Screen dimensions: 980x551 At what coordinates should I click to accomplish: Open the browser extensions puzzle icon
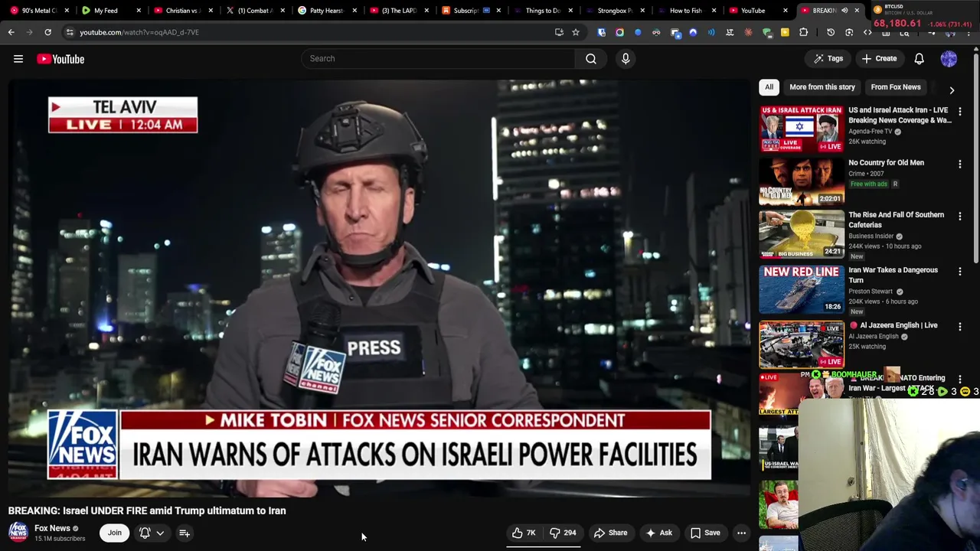coord(803,32)
